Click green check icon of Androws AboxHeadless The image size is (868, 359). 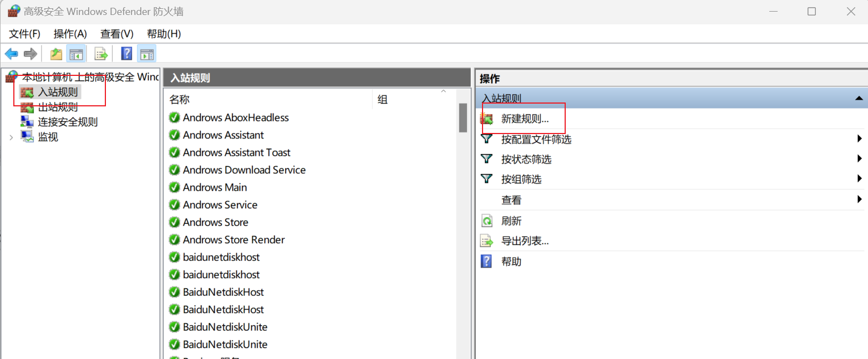tap(174, 117)
